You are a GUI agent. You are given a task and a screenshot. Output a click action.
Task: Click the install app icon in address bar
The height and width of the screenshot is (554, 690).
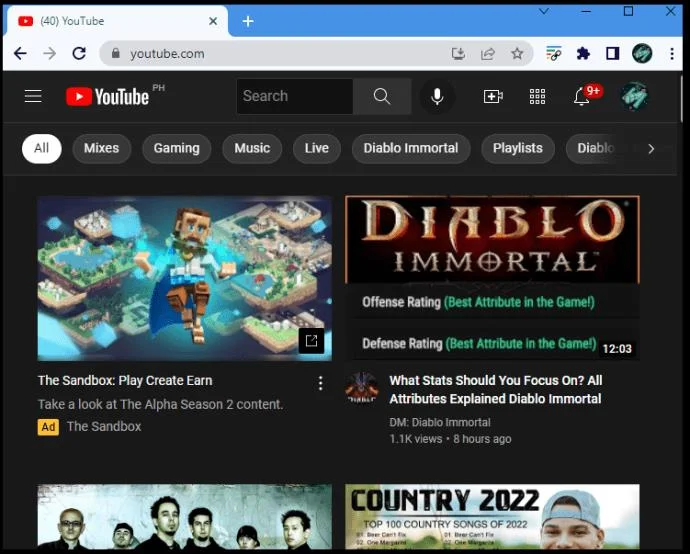tap(459, 54)
